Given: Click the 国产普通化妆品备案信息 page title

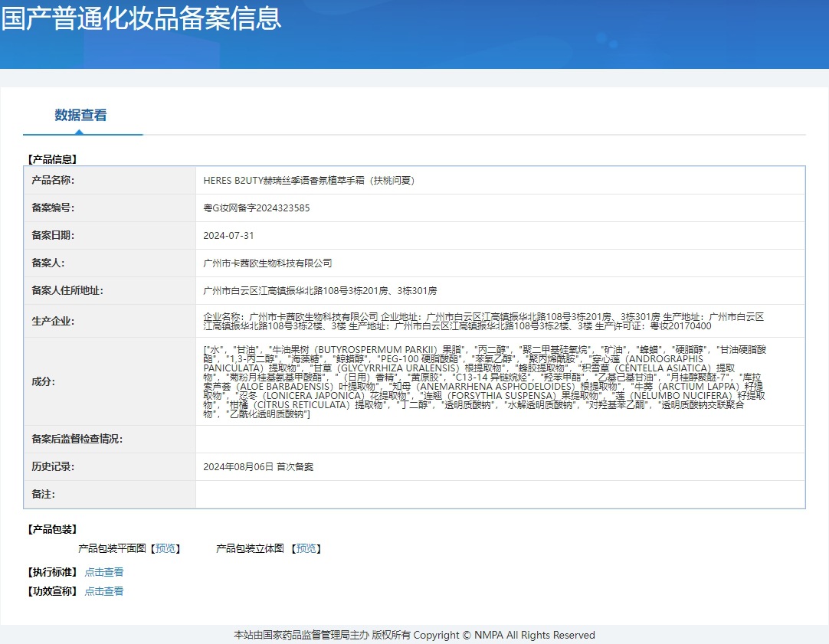Looking at the screenshot, I should pos(142,18).
